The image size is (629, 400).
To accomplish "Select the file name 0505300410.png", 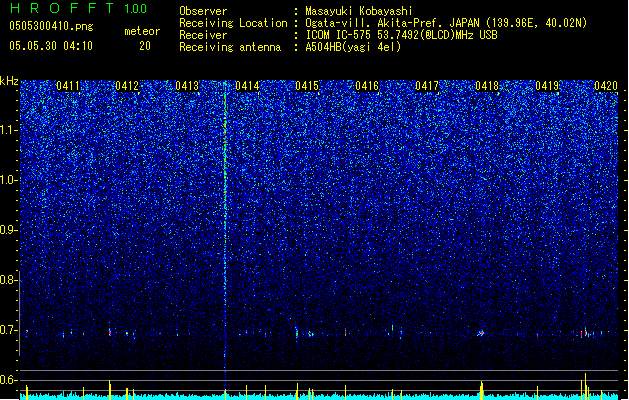I will [x=51, y=26].
